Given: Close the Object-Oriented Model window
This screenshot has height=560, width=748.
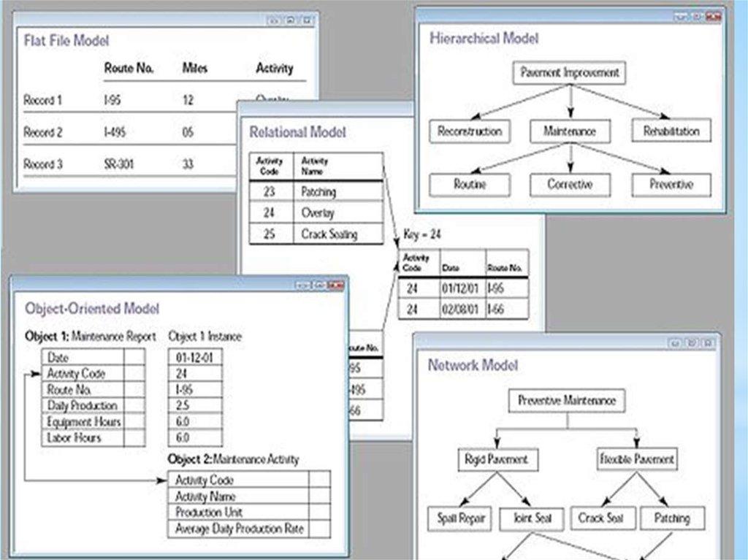Looking at the screenshot, I should [336, 284].
